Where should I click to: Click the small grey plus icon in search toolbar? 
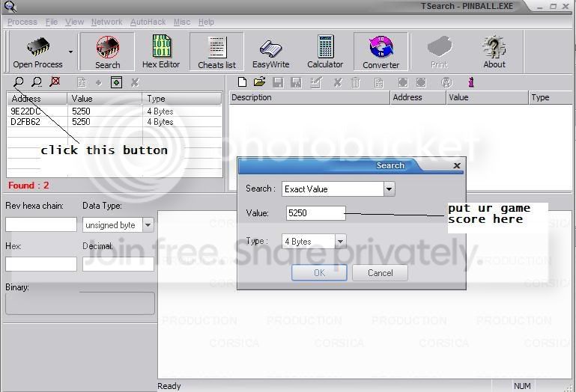[x=98, y=83]
